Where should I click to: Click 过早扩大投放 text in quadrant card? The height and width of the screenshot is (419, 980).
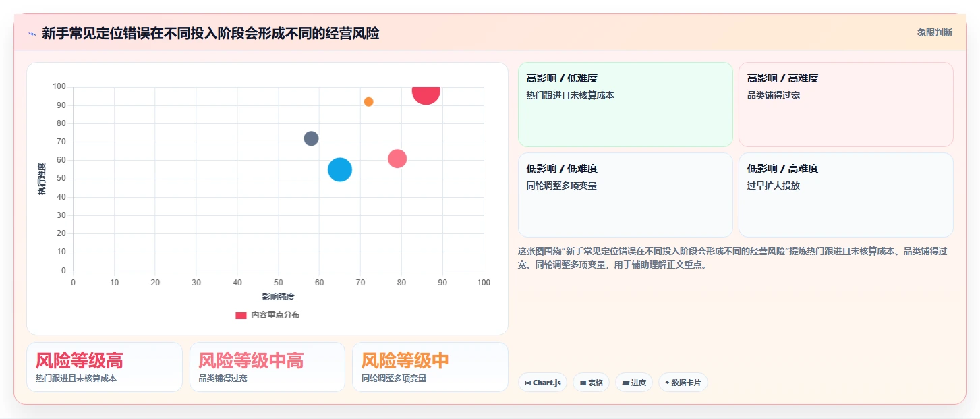(774, 186)
